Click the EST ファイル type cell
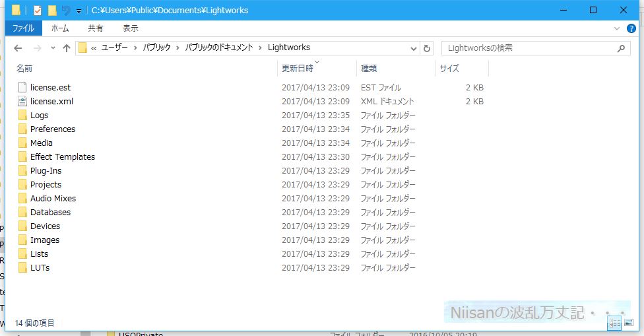 coord(381,88)
